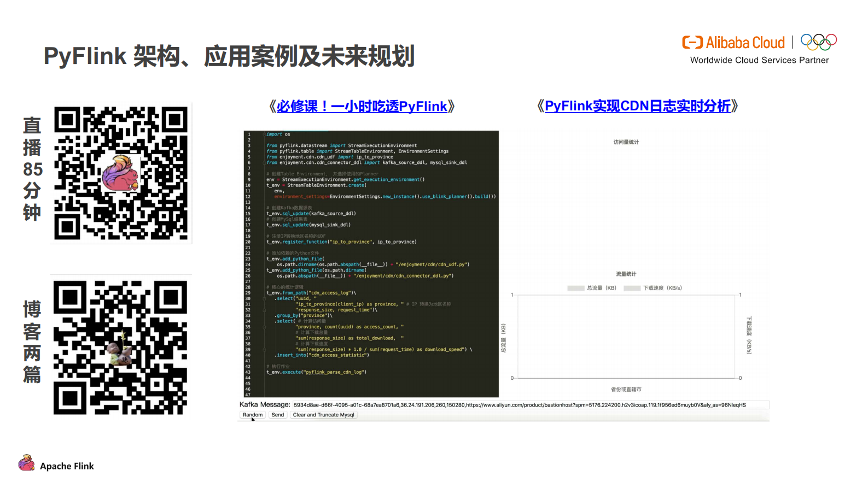Click the vertical 博客两篇 label
The width and height of the screenshot is (868, 488).
point(32,342)
